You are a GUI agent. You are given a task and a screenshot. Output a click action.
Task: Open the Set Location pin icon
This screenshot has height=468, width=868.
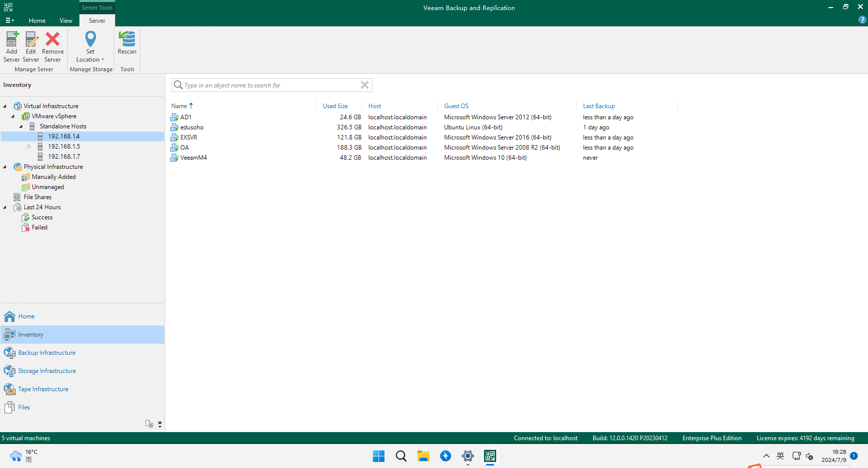(90, 39)
